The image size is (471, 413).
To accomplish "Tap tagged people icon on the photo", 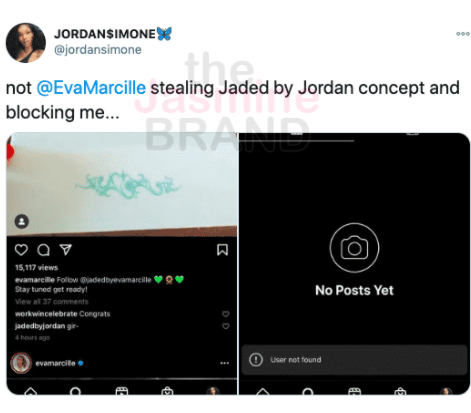I will pyautogui.click(x=22, y=221).
